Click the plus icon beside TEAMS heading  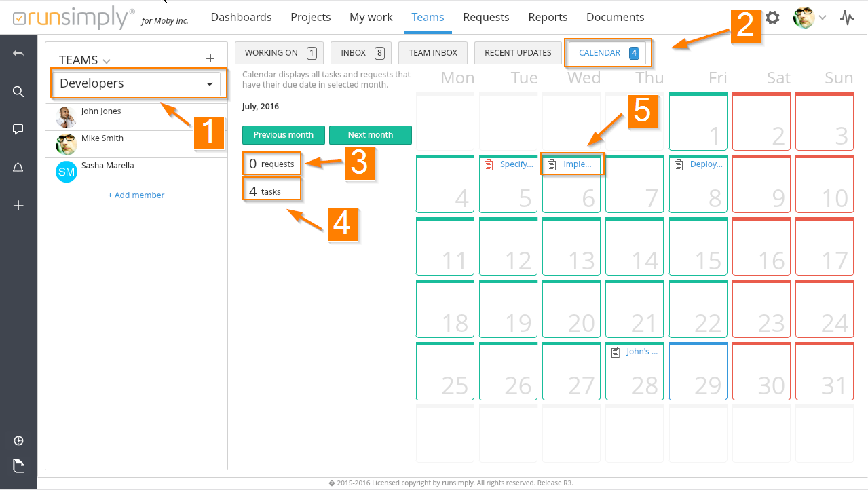click(x=210, y=59)
